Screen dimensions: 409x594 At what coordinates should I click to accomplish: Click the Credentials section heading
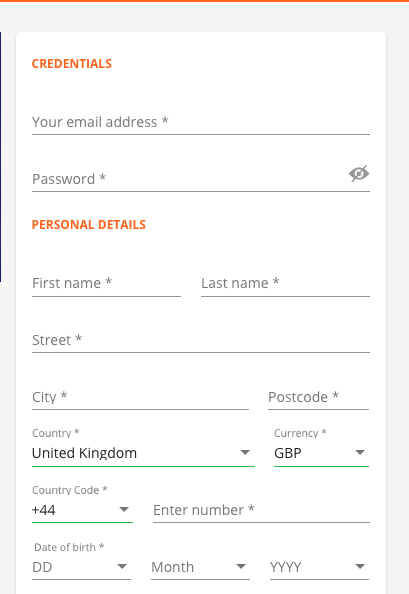click(72, 64)
